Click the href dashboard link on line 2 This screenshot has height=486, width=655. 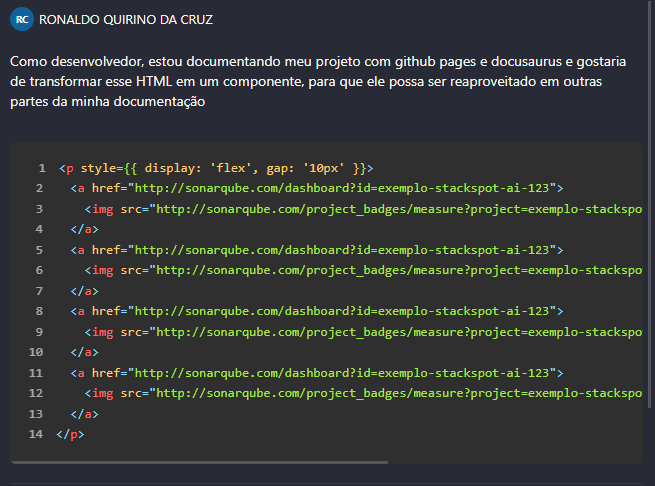pos(317,188)
